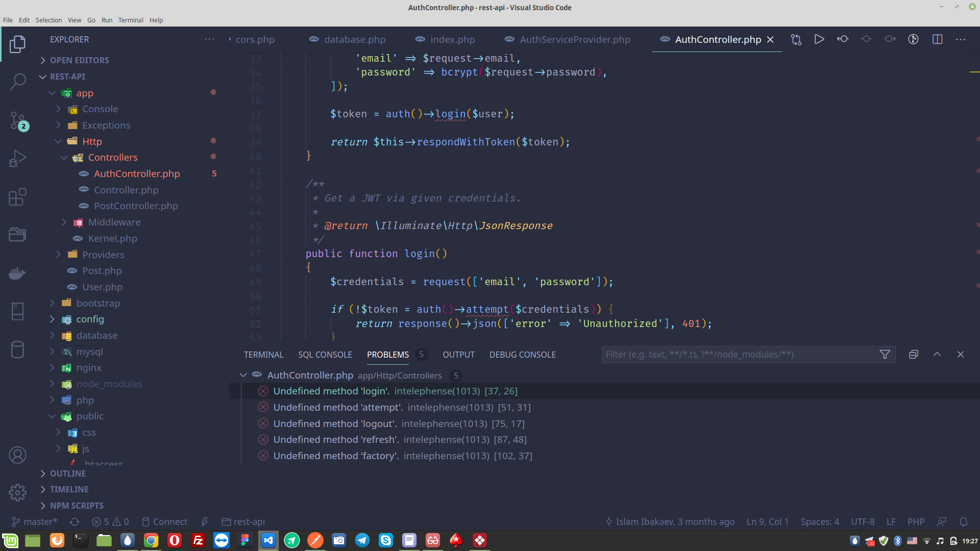Open the Terminal menu
Screen dimensions: 980x551
coord(131,20)
